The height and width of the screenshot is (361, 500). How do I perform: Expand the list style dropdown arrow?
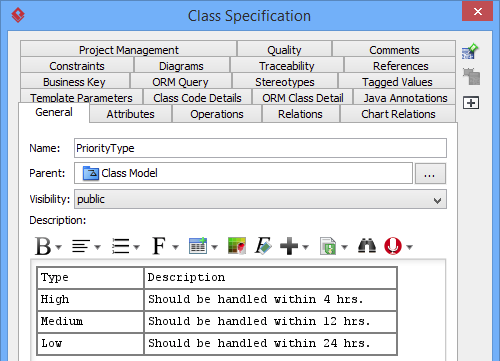tap(136, 247)
